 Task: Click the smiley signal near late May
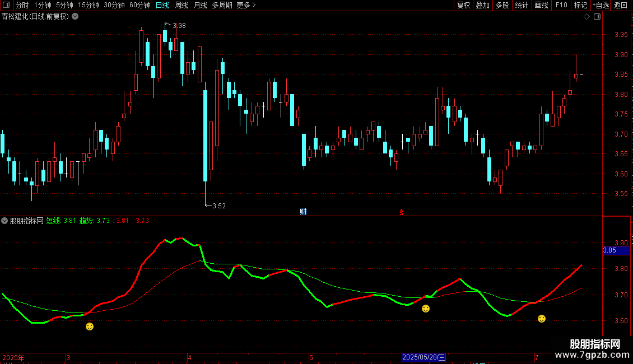pyautogui.click(x=426, y=309)
